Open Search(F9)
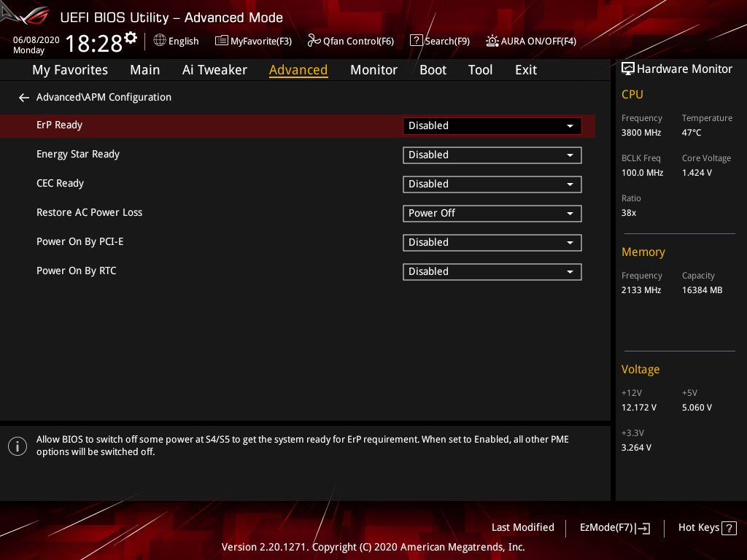The height and width of the screenshot is (560, 747). [440, 41]
